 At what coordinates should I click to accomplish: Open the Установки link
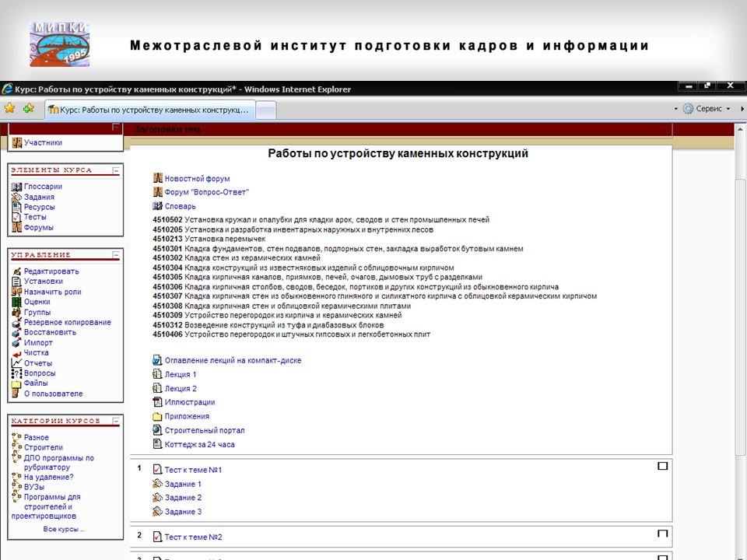(x=44, y=282)
